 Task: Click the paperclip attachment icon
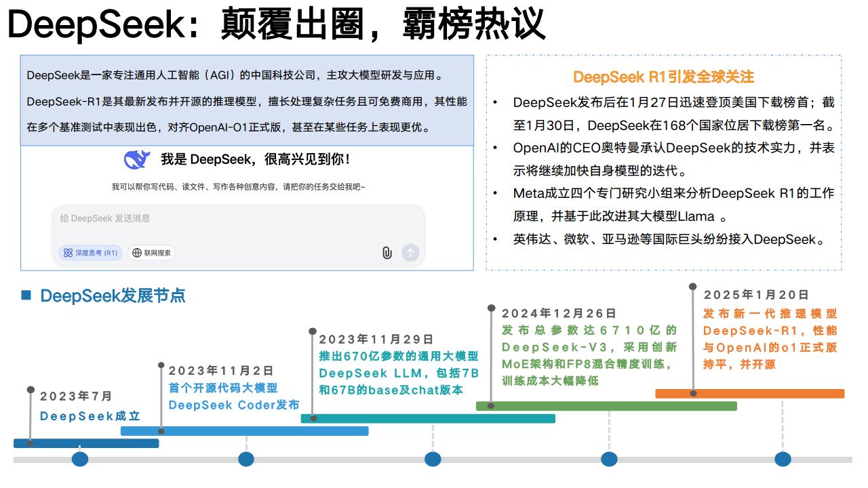pyautogui.click(x=387, y=253)
